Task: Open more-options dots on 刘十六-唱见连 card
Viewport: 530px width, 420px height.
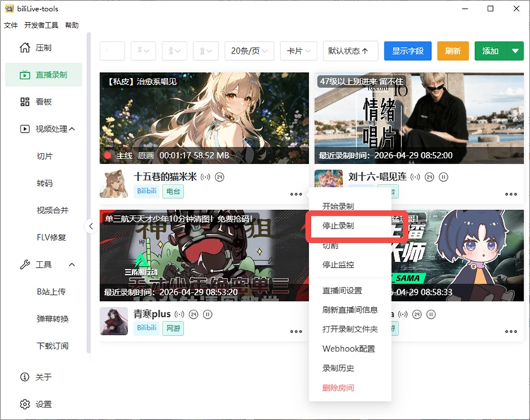Action: click(511, 194)
